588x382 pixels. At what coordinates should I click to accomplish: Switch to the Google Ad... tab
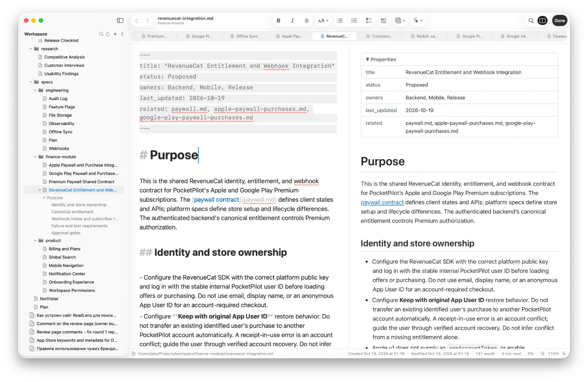(514, 36)
